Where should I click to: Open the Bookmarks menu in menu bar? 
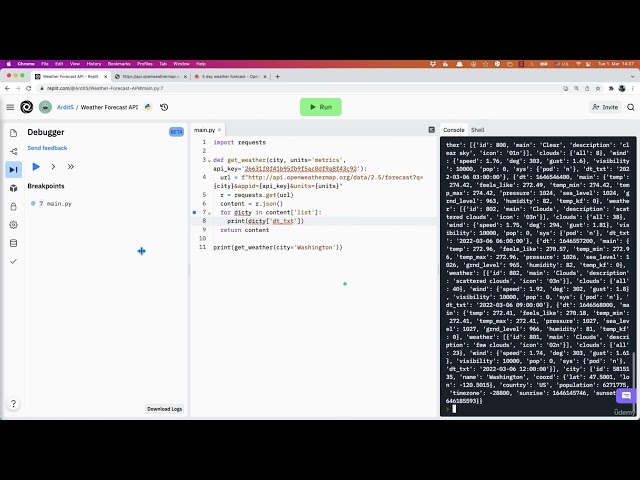(119, 64)
